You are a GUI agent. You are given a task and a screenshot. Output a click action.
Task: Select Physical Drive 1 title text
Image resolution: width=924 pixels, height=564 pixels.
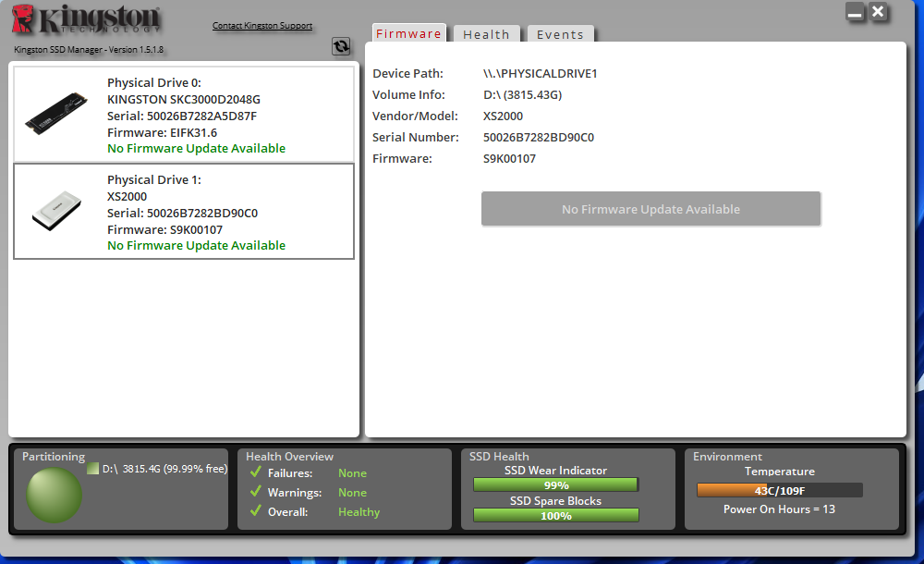[153, 179]
